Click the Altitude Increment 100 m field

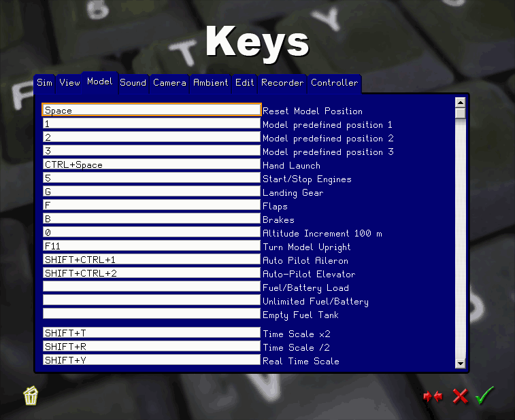(x=152, y=232)
